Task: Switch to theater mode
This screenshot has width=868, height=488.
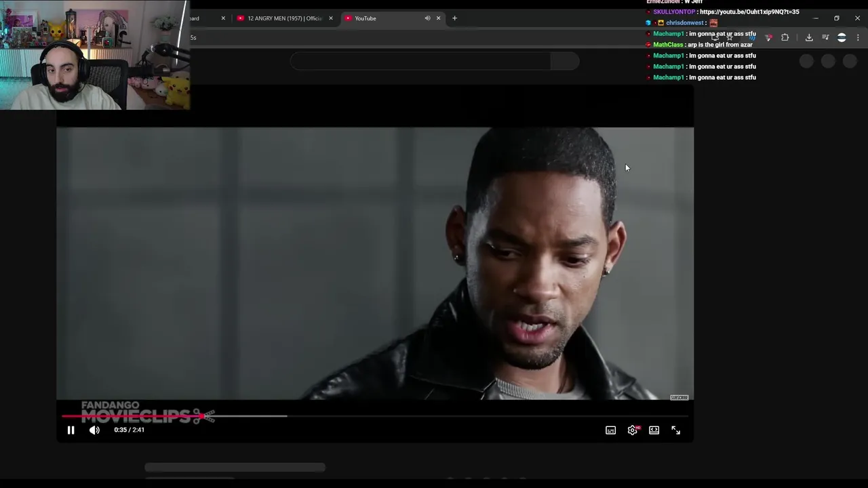Action: click(x=654, y=430)
